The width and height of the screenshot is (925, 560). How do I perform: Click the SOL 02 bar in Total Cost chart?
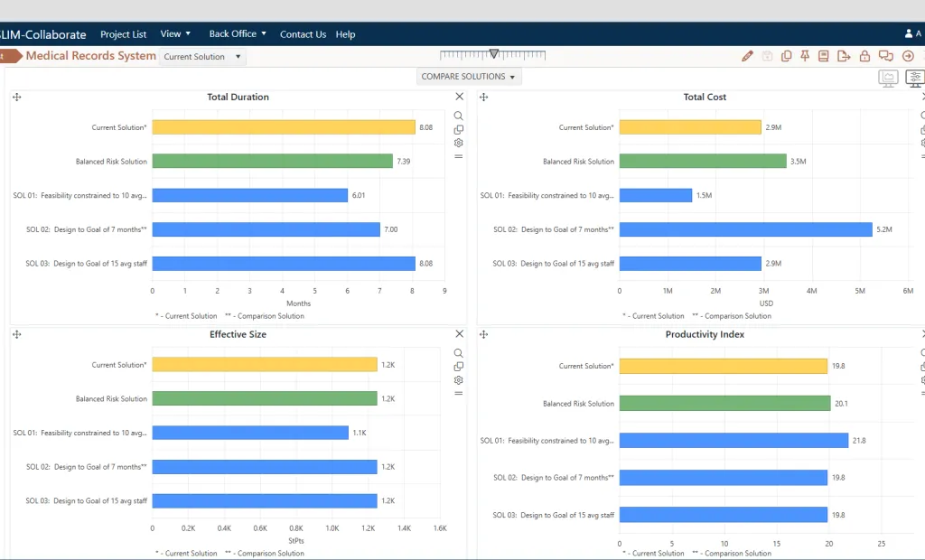[x=745, y=229]
